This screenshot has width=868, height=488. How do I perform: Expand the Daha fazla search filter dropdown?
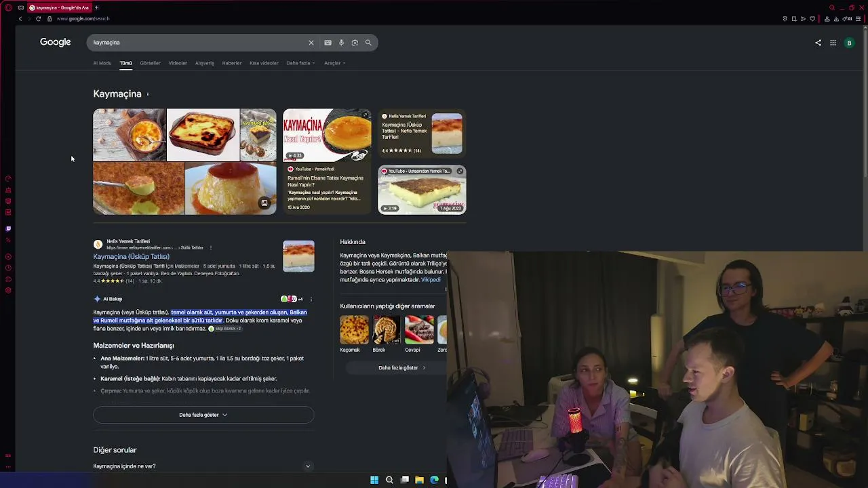point(300,63)
